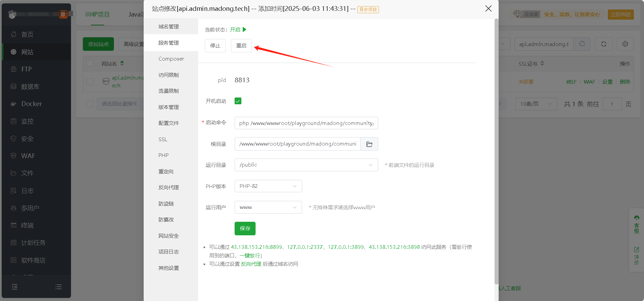Tick the select-all checkbox beside 网站名
Screen dimensions: 644x301
(90, 64)
